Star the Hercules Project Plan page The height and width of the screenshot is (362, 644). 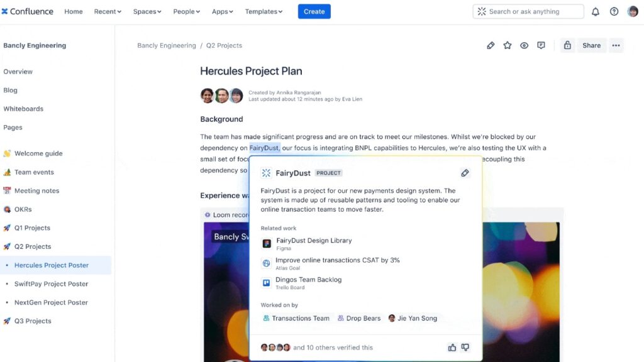508,45
